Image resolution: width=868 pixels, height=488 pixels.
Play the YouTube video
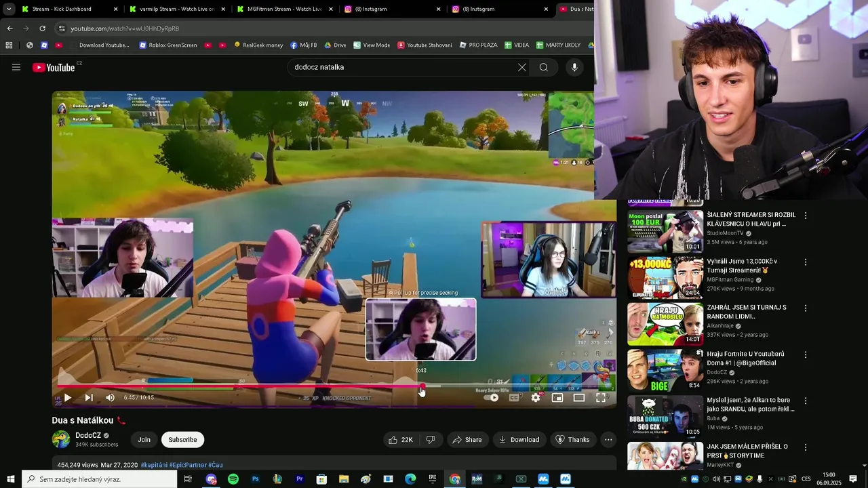point(67,398)
